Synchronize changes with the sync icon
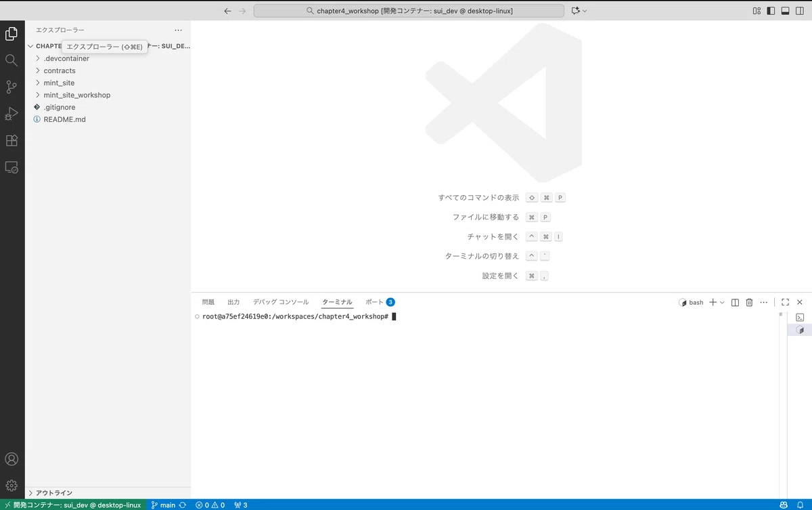The height and width of the screenshot is (510, 812). click(x=183, y=505)
